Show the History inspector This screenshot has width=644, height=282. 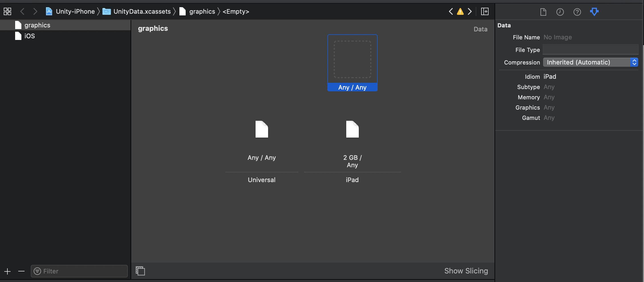point(560,12)
